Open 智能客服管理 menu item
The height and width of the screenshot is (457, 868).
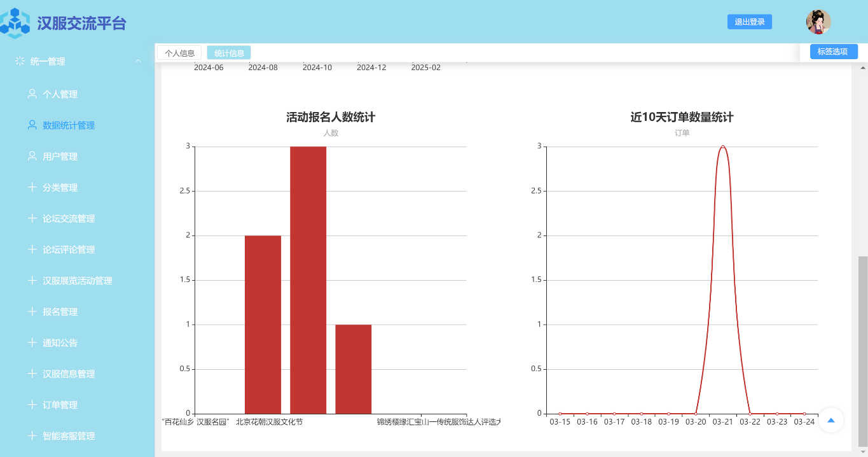[69, 437]
